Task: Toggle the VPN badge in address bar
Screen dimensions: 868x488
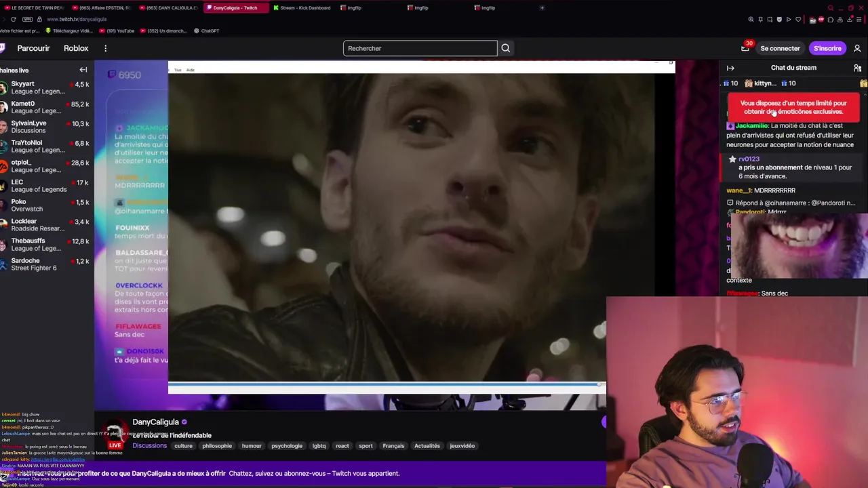Action: point(27,19)
